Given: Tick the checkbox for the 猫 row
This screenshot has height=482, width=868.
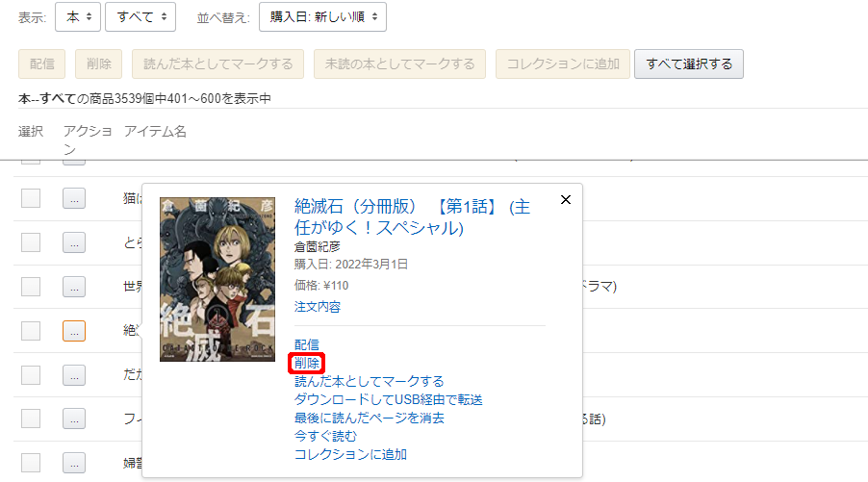Looking at the screenshot, I should click(31, 198).
